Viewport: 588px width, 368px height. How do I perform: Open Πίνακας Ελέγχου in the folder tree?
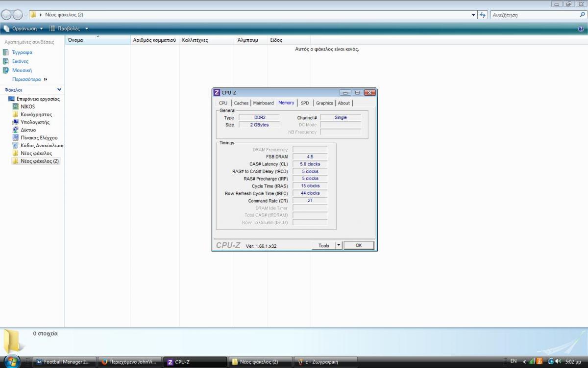pos(39,138)
